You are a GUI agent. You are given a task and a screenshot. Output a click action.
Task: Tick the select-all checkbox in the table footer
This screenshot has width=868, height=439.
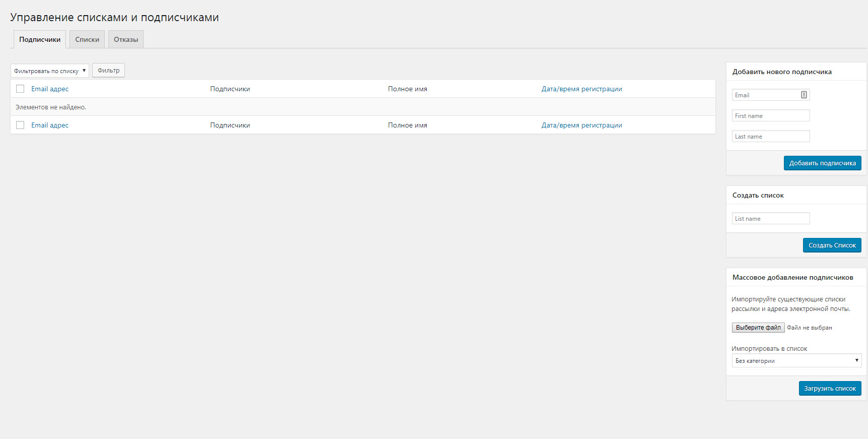(x=20, y=125)
